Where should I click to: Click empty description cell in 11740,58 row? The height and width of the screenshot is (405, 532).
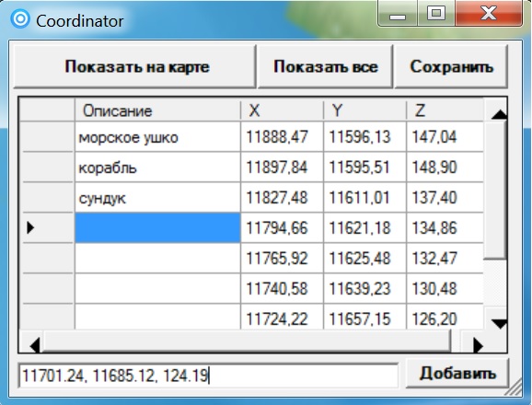tap(157, 288)
